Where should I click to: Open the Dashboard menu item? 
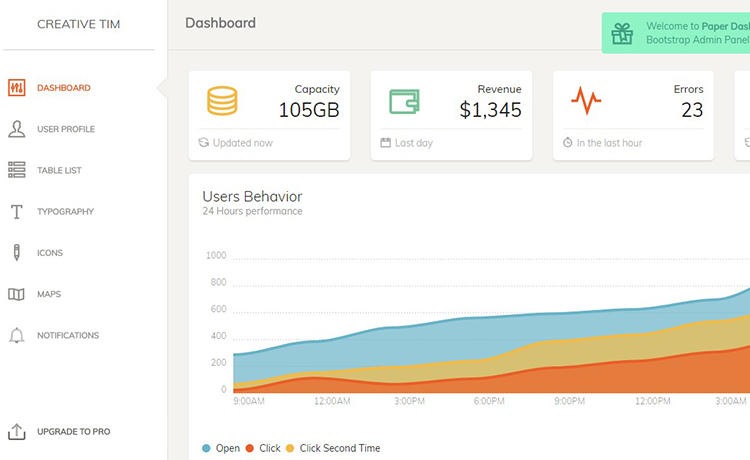click(x=64, y=88)
